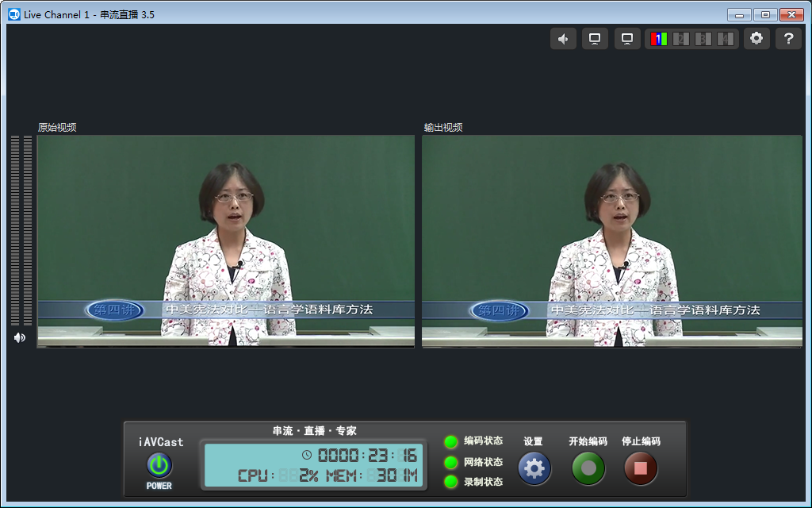This screenshot has height=508, width=812.
Task: Switch to channel 2
Action: [681, 39]
